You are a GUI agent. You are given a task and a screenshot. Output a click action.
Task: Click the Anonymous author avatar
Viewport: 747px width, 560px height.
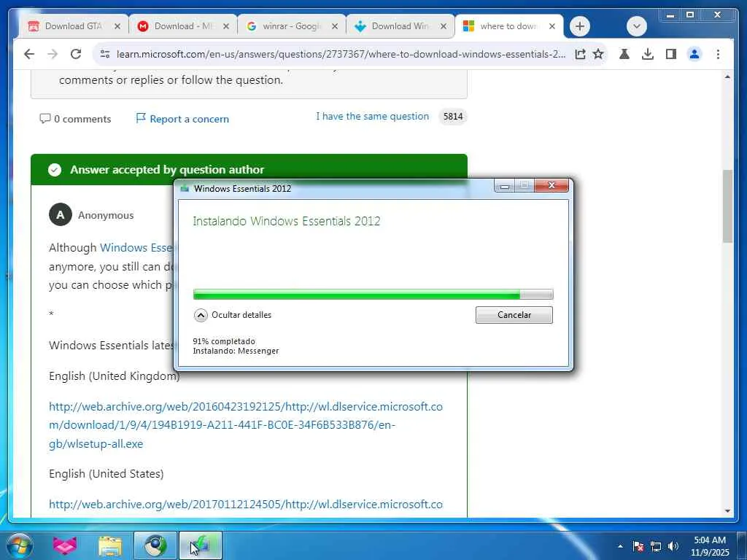pos(61,215)
